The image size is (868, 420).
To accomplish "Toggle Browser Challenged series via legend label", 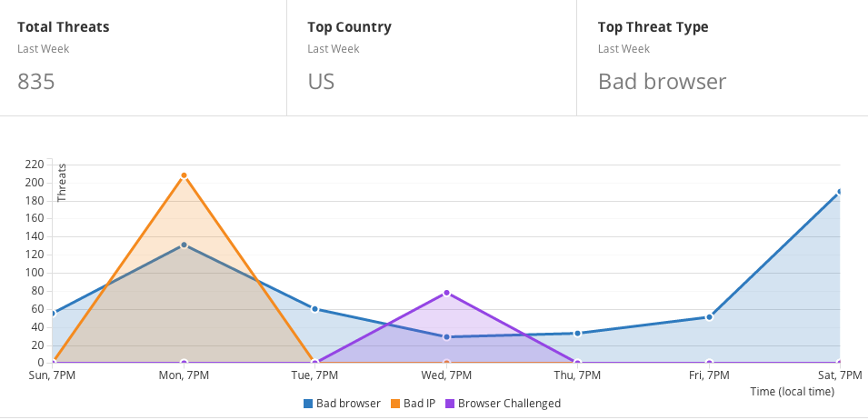I will pos(509,404).
